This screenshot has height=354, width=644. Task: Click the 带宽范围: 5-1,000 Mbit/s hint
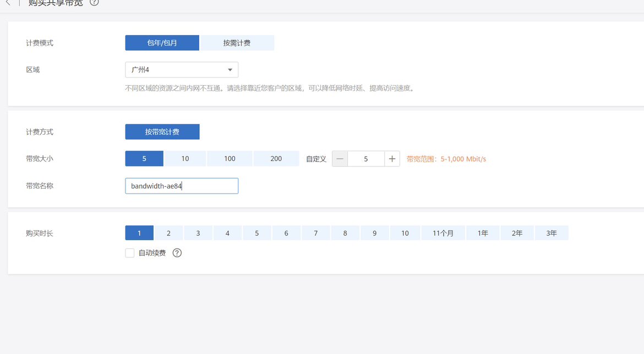446,159
